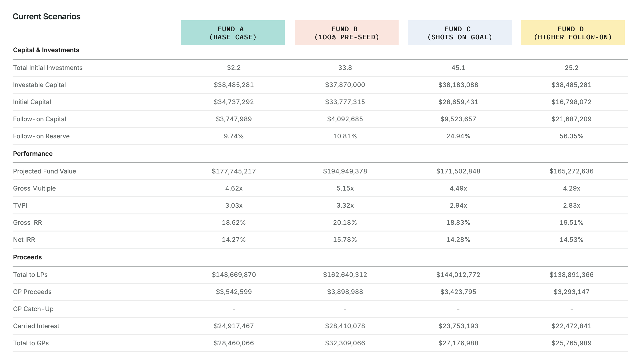Click Fund D Follow-on Capital value $21,687,209
The width and height of the screenshot is (642, 364).
(572, 119)
